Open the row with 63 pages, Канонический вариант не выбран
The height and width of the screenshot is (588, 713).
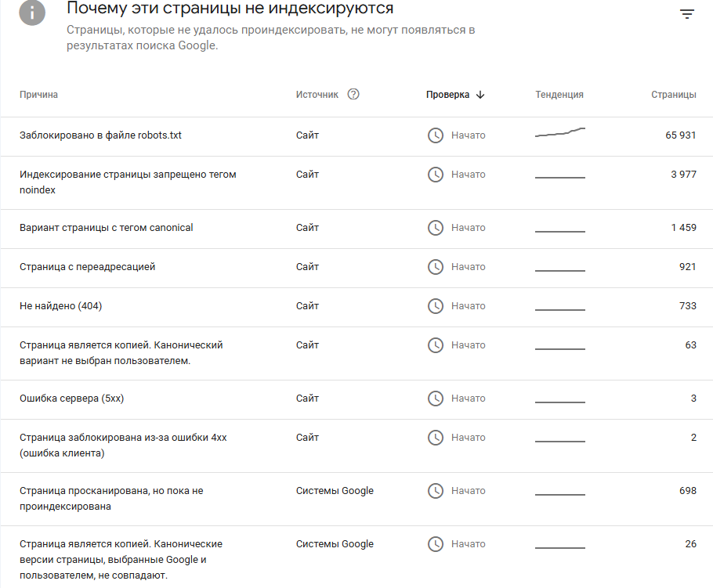click(x=356, y=353)
